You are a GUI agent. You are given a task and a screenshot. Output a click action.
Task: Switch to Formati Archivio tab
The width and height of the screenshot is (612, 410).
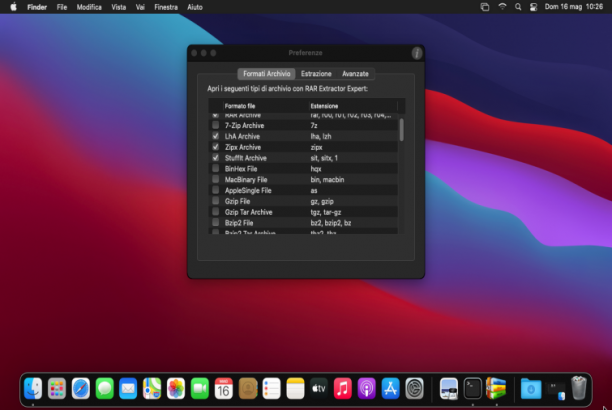(x=267, y=74)
